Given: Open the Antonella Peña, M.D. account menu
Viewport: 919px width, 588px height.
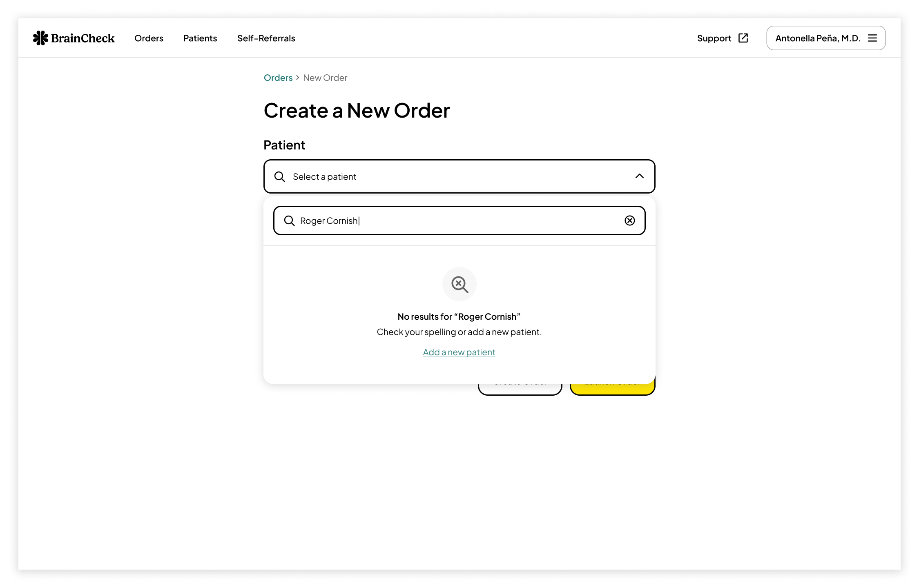Looking at the screenshot, I should tap(817, 38).
